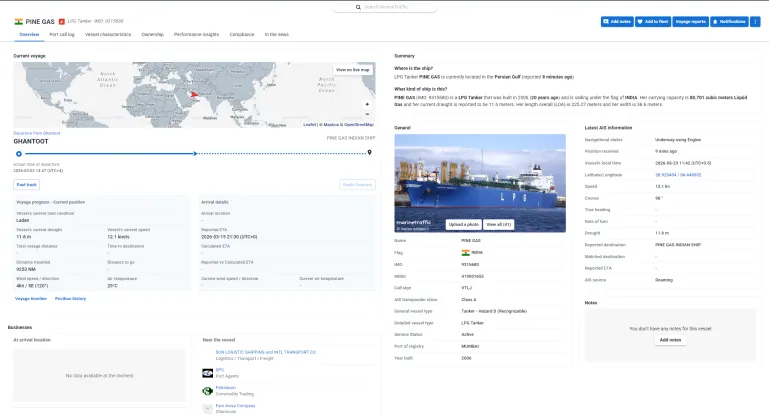
Task: Open the Vessel characteristics tab
Action: coord(108,34)
